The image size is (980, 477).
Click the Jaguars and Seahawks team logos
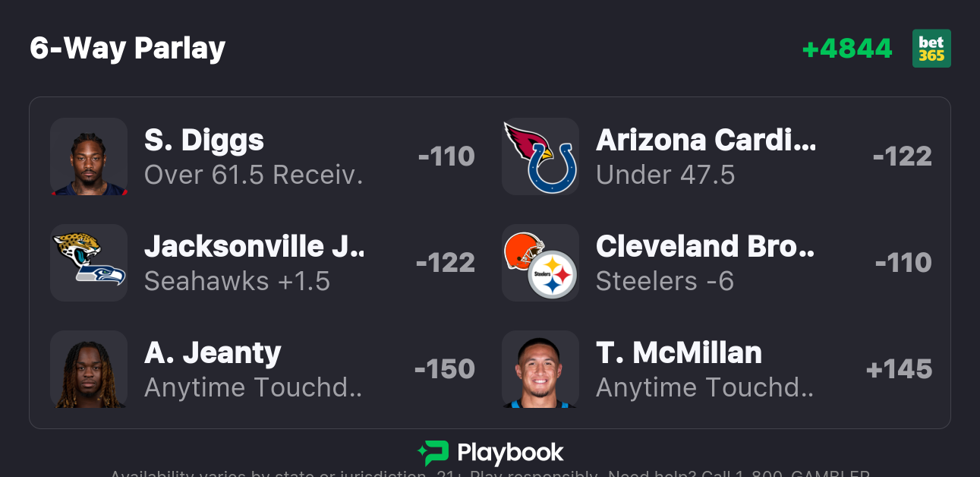coord(89,263)
